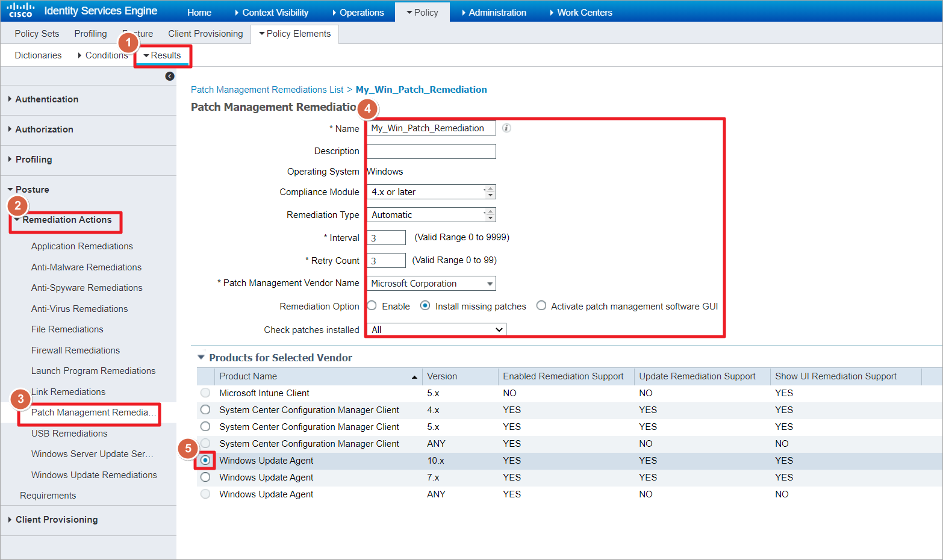The width and height of the screenshot is (943, 560).
Task: Sort by Version column header
Action: 460,376
